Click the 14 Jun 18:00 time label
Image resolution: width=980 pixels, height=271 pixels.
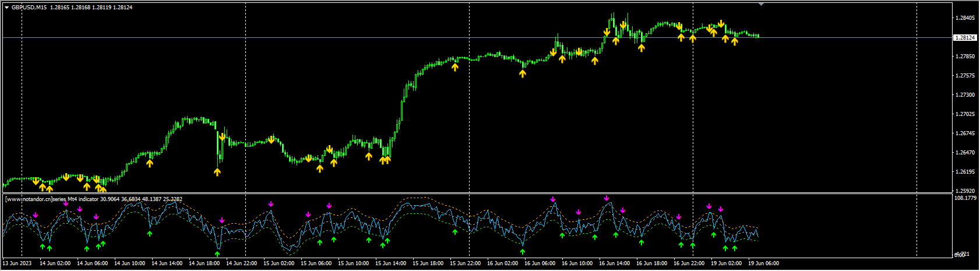pyautogui.click(x=205, y=263)
